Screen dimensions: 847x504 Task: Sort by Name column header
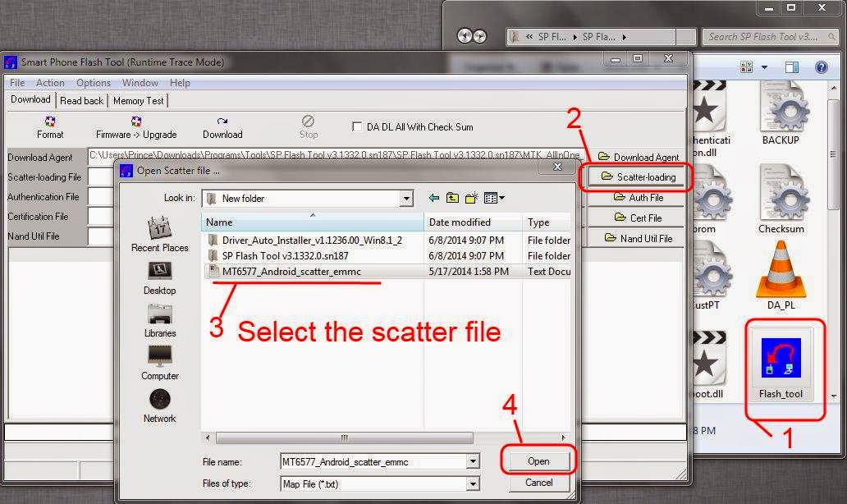(313, 222)
